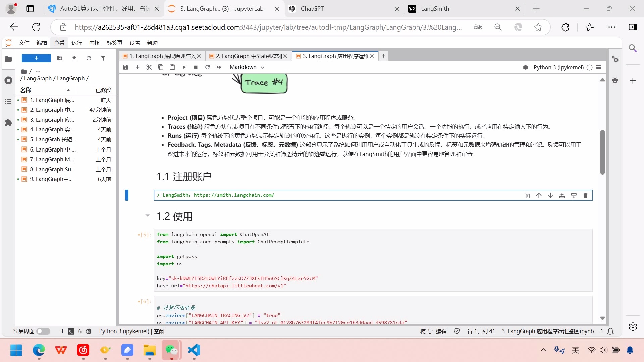644x362 pixels.
Task: Paste a cell with the clipboard icon
Action: pyautogui.click(x=172, y=67)
